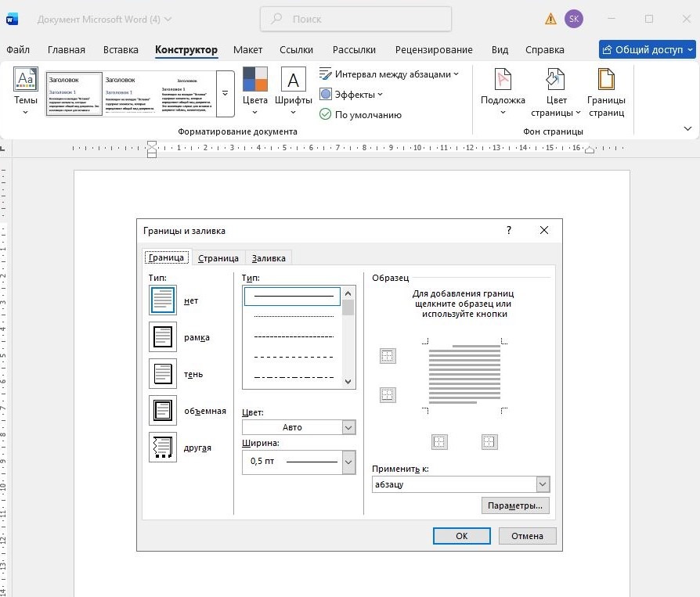Select the тень shadow border setting
Image resolution: width=700 pixels, height=597 pixels.
click(163, 373)
